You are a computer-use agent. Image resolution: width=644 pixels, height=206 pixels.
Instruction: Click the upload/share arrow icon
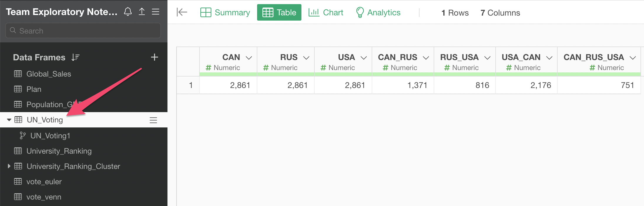click(142, 11)
